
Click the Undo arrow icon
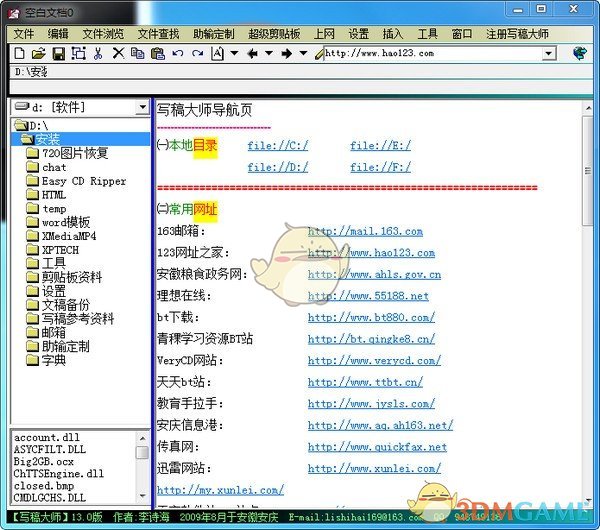point(178,53)
